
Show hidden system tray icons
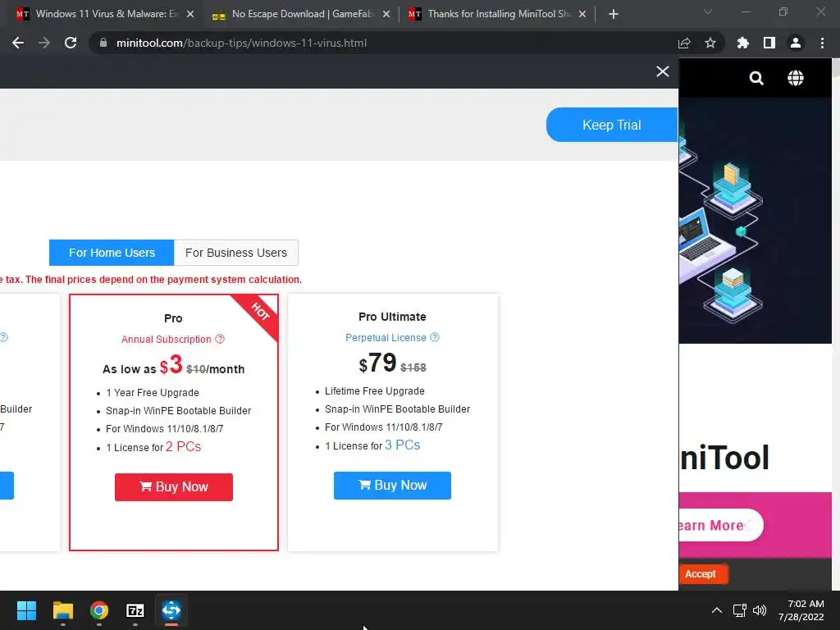pos(716,610)
